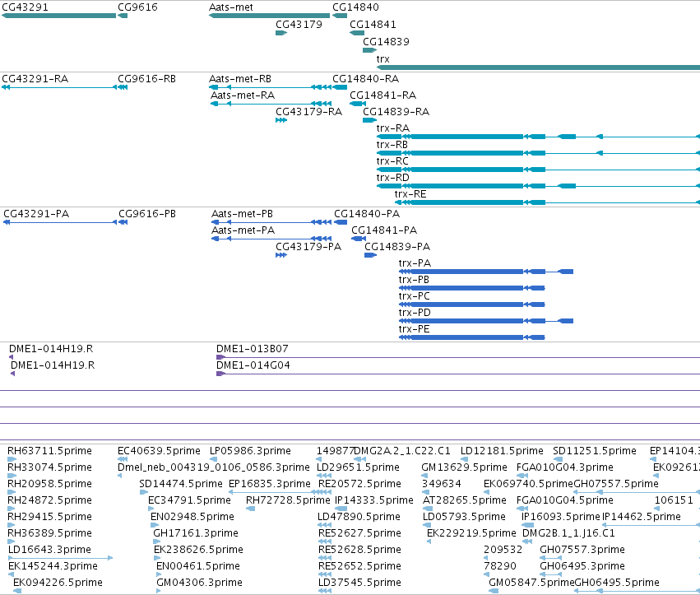Select the Aats-met-RA transcript
The image size is (700, 595).
[x=271, y=104]
